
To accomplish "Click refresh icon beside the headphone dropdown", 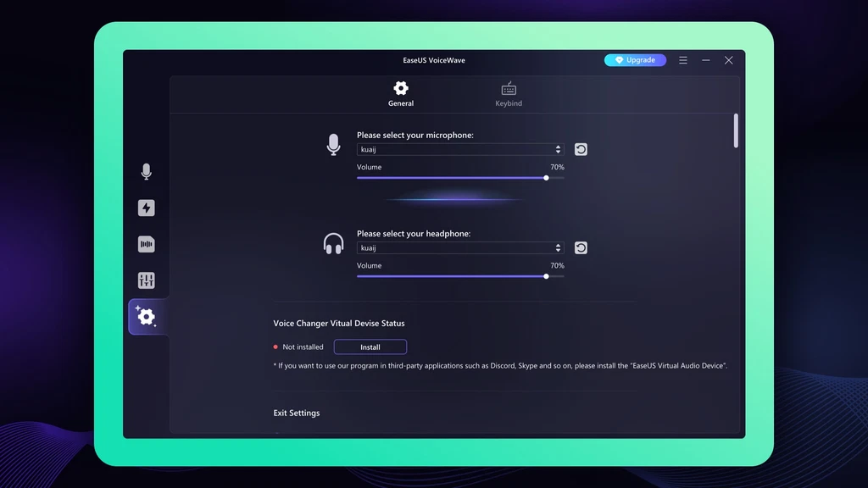I will 581,248.
